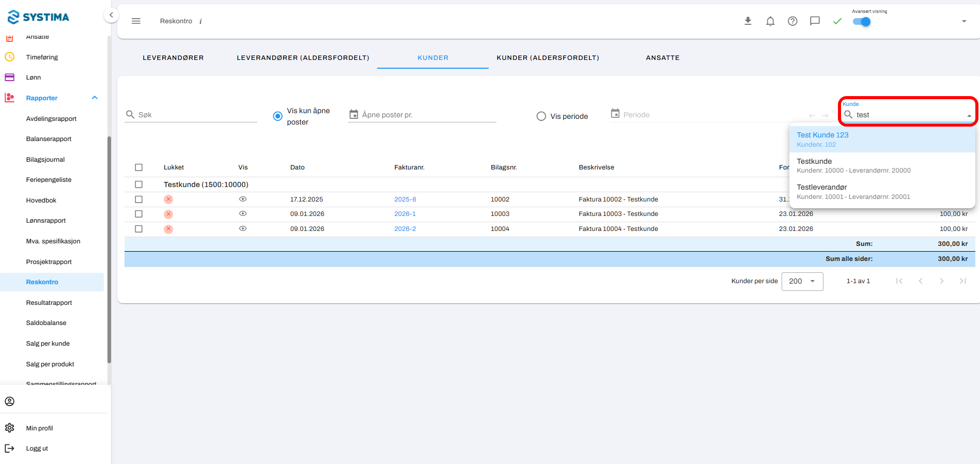Open Saldobalanse report
The width and height of the screenshot is (980, 464).
coord(46,323)
